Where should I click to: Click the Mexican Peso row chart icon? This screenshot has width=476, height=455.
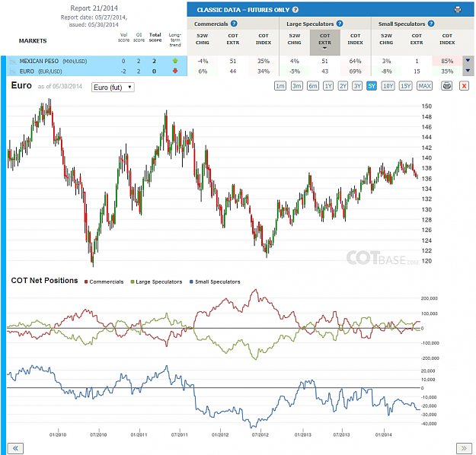(13, 62)
